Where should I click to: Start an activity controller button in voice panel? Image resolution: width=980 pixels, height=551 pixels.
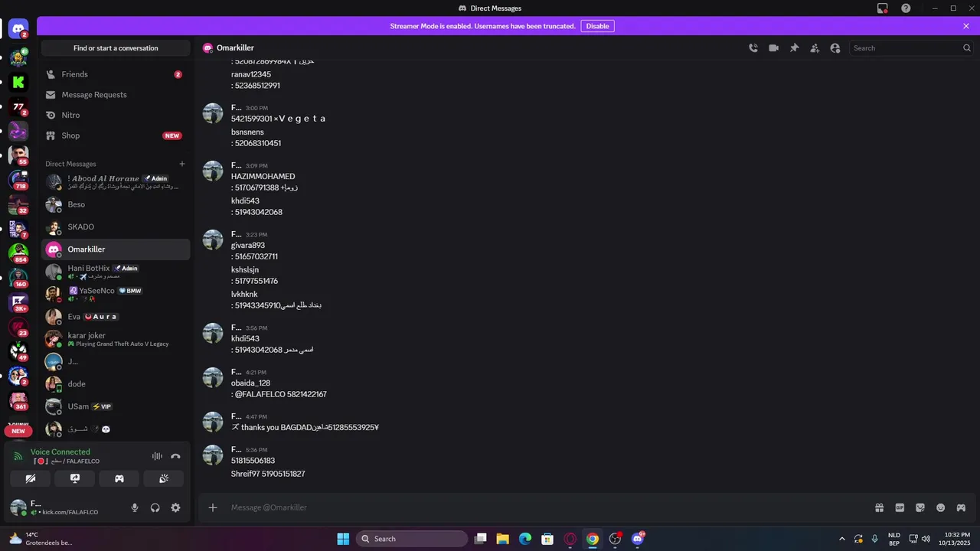[x=119, y=478]
